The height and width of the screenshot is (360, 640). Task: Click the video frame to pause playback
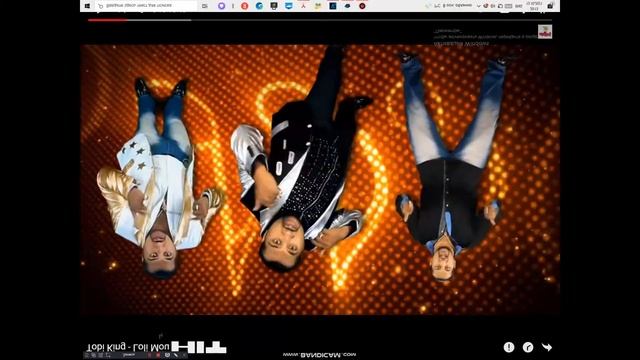pyautogui.click(x=320, y=180)
